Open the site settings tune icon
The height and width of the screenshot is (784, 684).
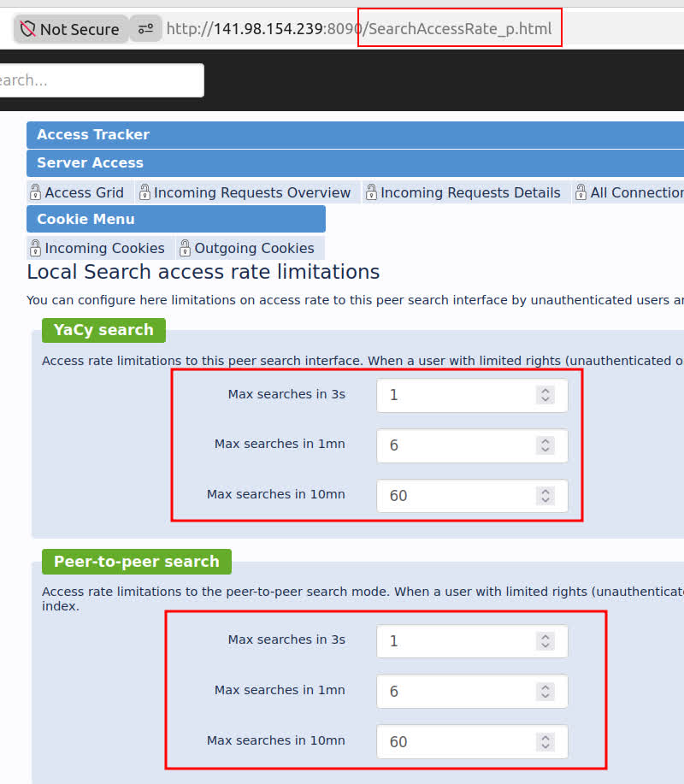click(145, 29)
